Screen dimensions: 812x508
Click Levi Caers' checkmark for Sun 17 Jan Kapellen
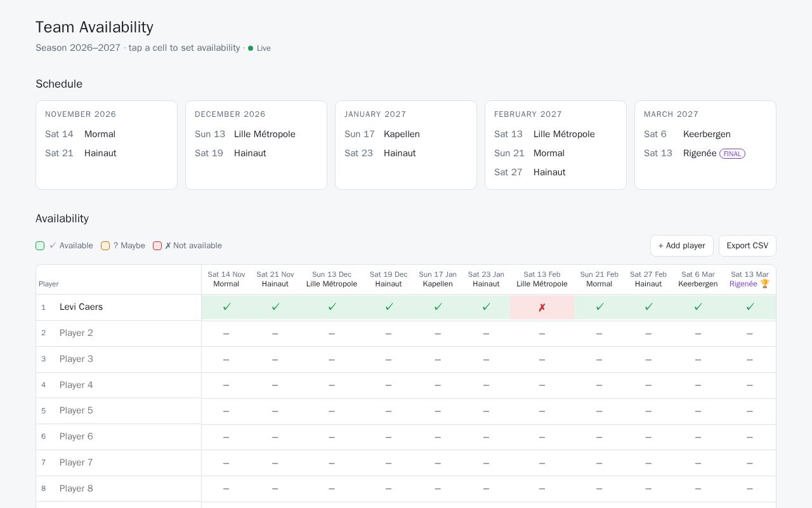tap(438, 307)
